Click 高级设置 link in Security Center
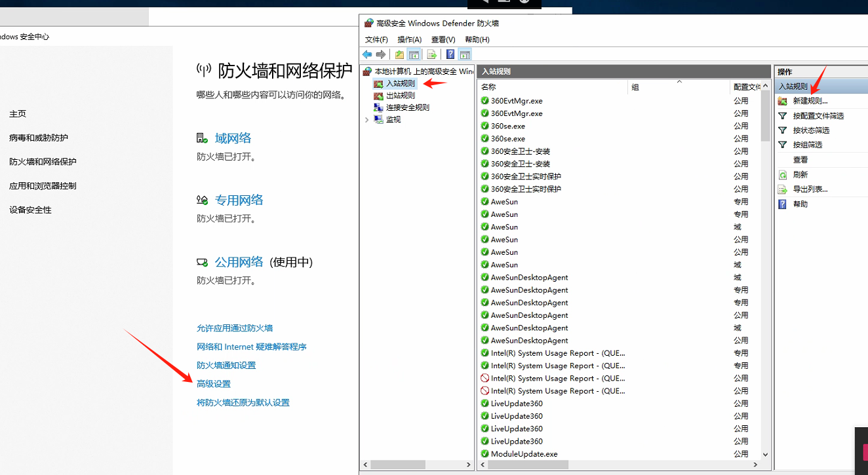Screen dimensions: 868x475 click(214, 384)
